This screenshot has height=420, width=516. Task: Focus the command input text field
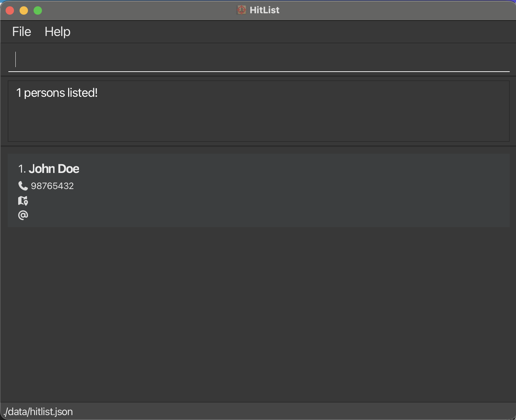[x=259, y=60]
